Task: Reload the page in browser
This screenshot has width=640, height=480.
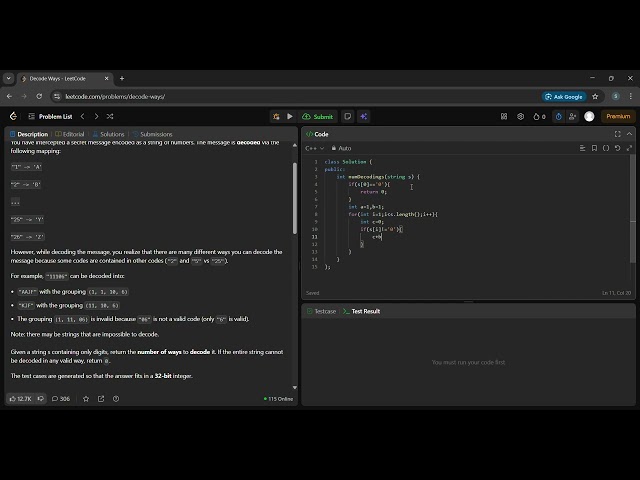Action: (x=39, y=97)
